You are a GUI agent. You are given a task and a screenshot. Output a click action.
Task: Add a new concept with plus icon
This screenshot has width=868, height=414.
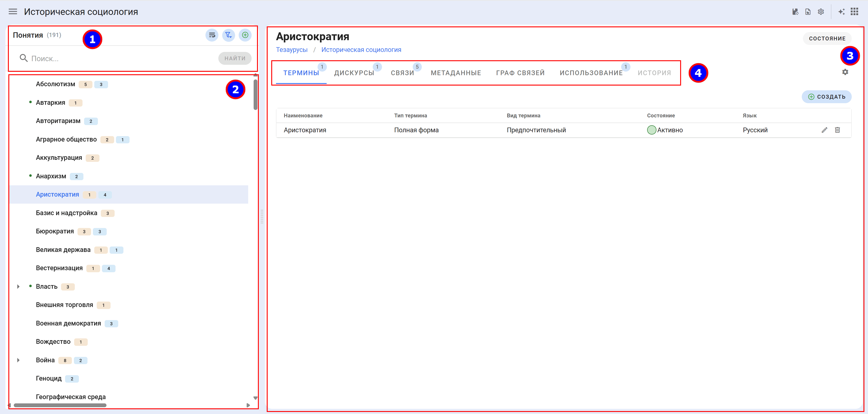coord(245,35)
